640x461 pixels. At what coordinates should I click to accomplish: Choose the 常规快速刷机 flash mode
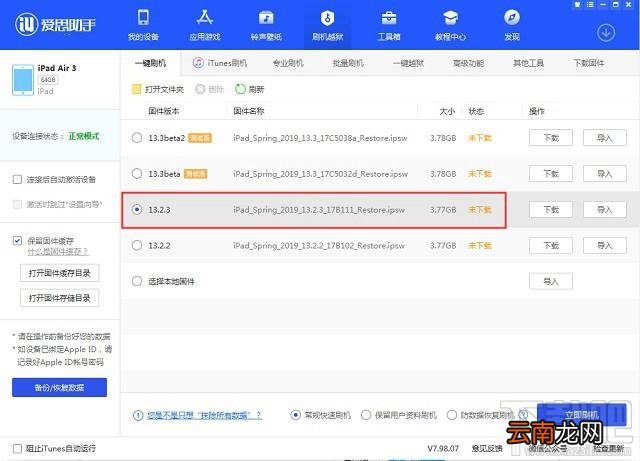click(296, 415)
